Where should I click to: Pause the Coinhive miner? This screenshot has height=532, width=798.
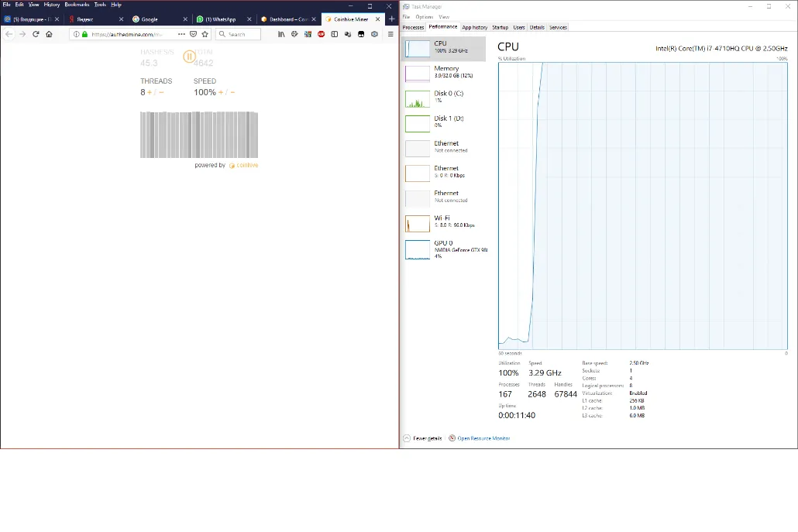pos(189,57)
